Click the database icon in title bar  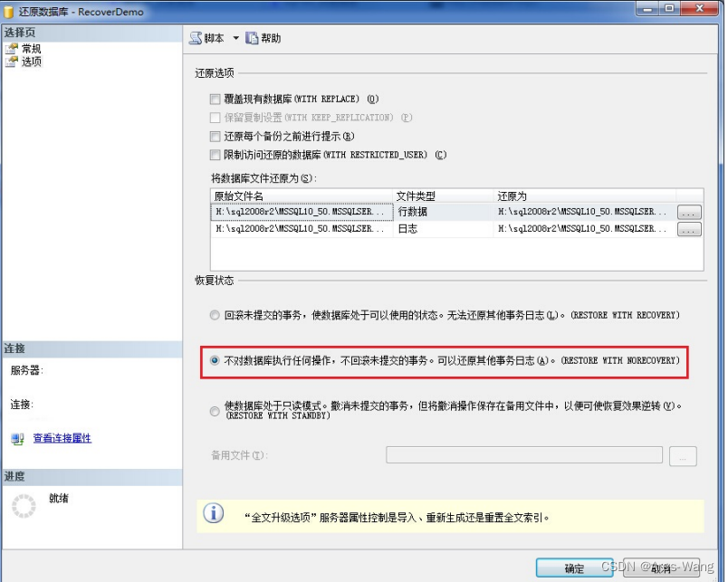[9, 12]
